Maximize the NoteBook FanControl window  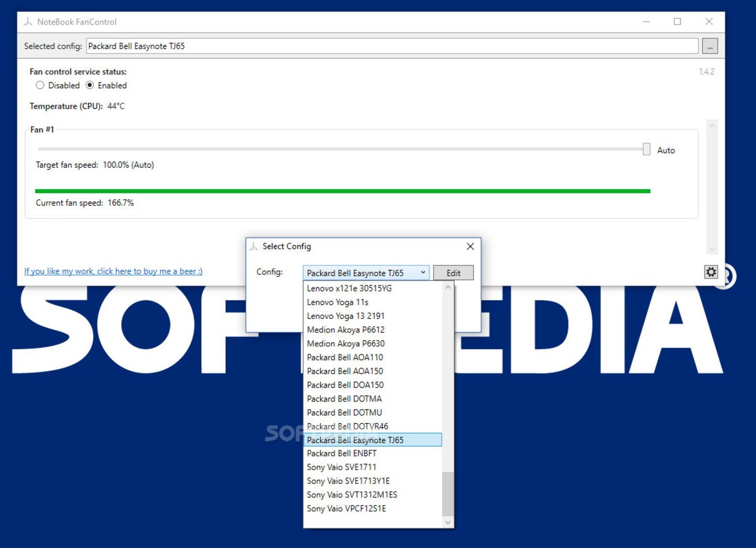[677, 22]
